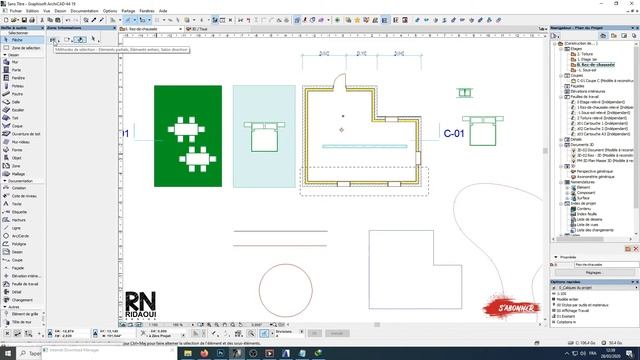Pick the Polyligne tool
The image size is (640, 360).
point(22,244)
